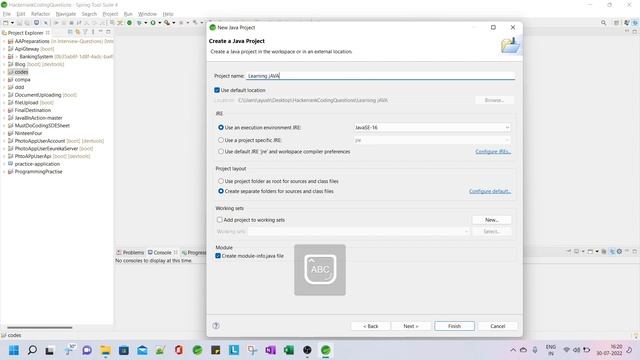Image resolution: width=640 pixels, height=360 pixels.
Task: Click the Back button
Action: 371,326
